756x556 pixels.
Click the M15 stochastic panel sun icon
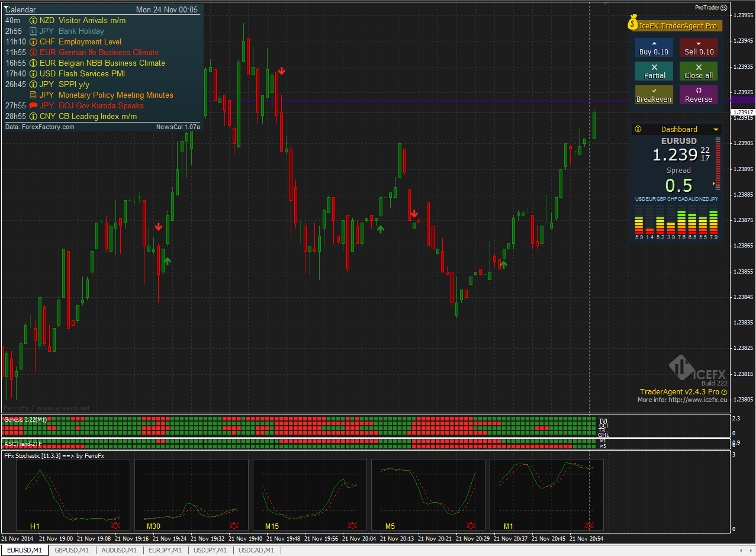point(353,525)
